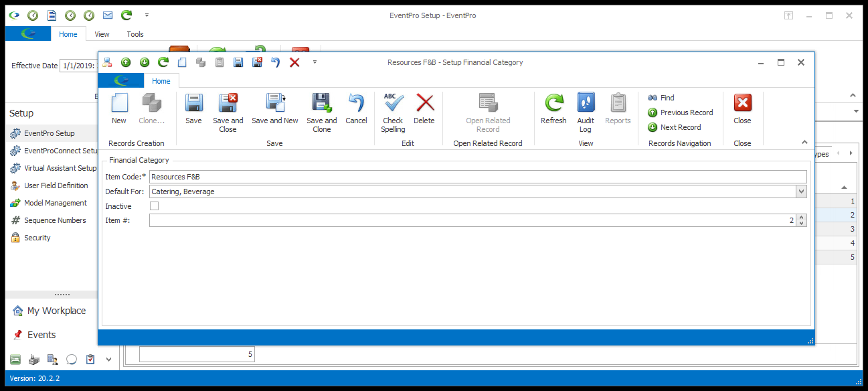
Task: Click the sort arrow in the grid column header
Action: (844, 187)
